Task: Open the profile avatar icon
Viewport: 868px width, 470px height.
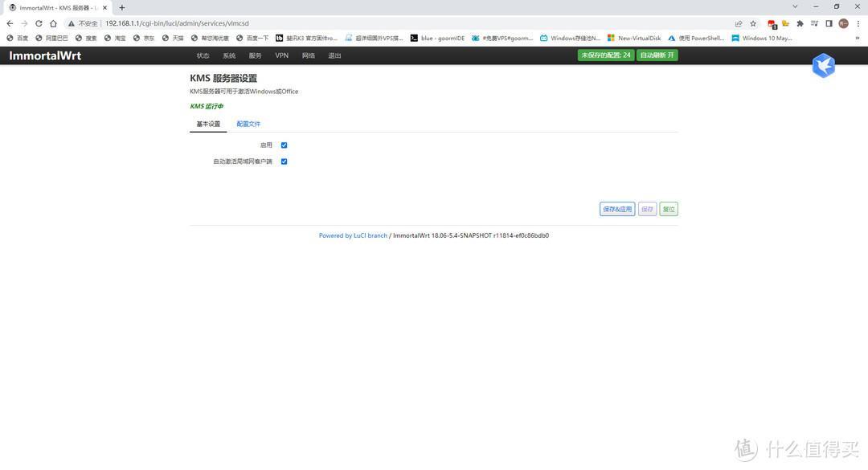Action: tap(843, 23)
